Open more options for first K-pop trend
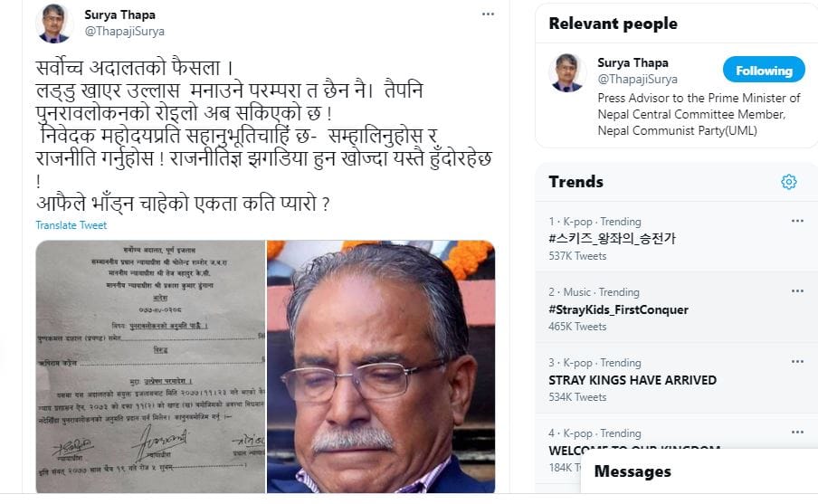818x504 pixels. tap(797, 221)
